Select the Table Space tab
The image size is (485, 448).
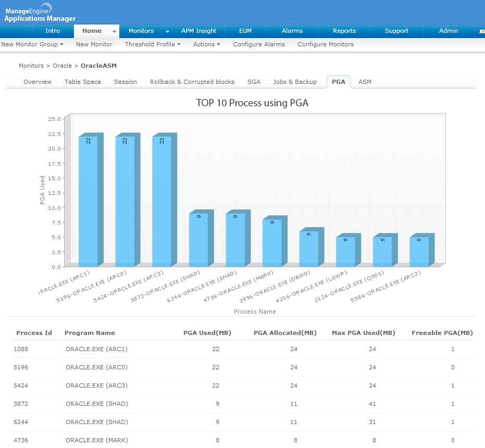click(x=83, y=82)
